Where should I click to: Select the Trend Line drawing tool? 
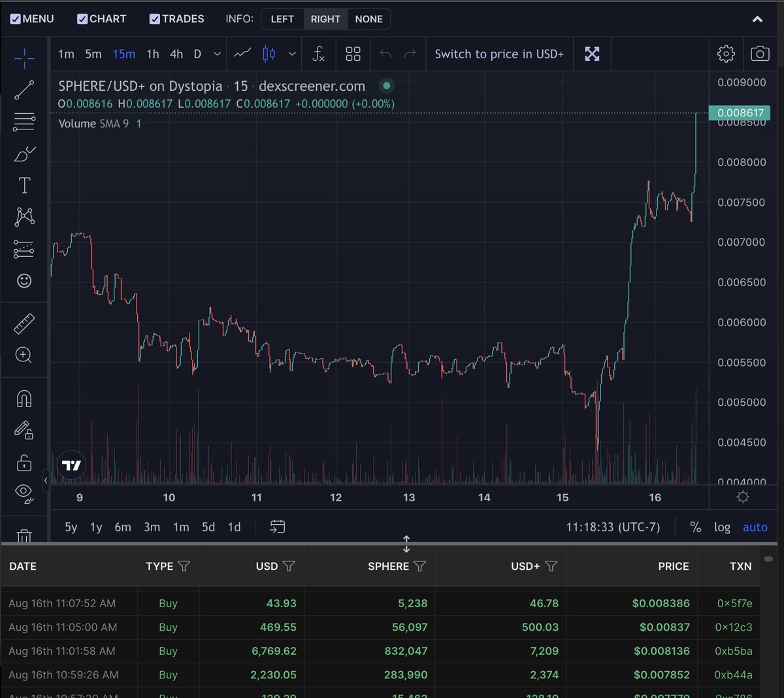point(24,90)
